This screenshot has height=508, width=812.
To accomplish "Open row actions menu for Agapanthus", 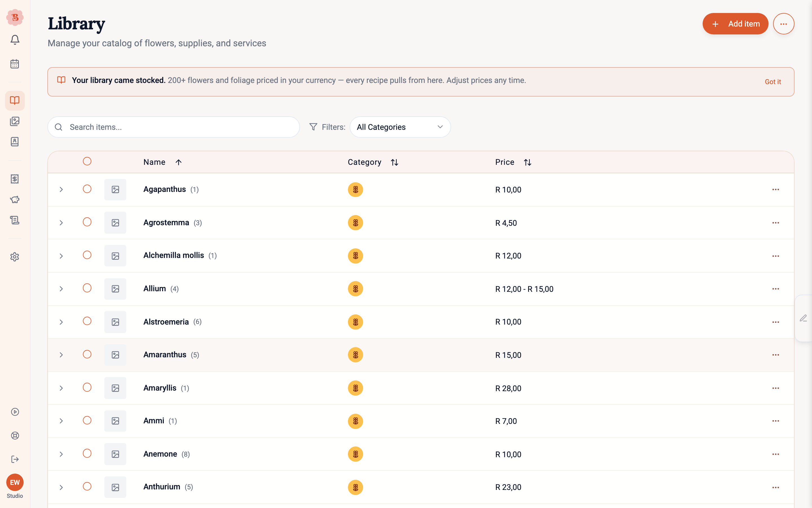I will click(775, 189).
